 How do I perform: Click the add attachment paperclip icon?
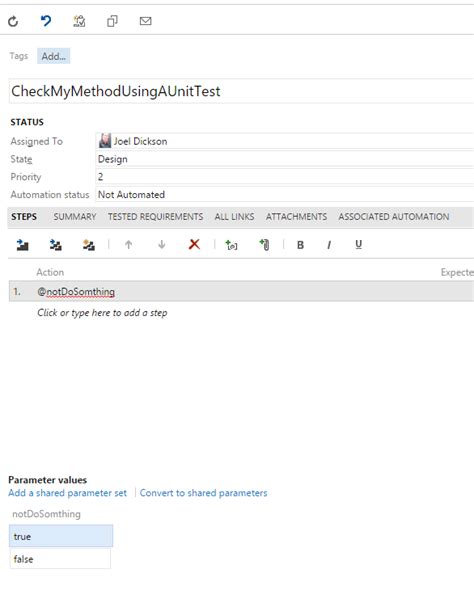coord(264,245)
